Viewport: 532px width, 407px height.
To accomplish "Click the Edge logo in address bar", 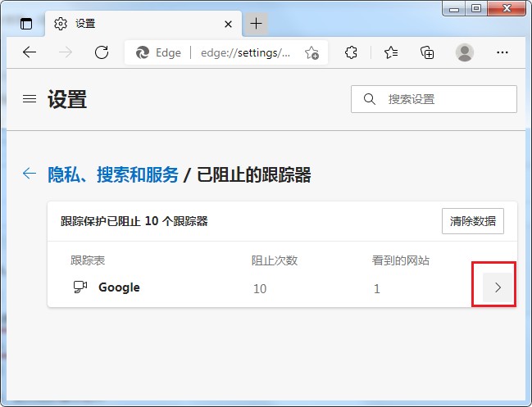I will [x=143, y=52].
